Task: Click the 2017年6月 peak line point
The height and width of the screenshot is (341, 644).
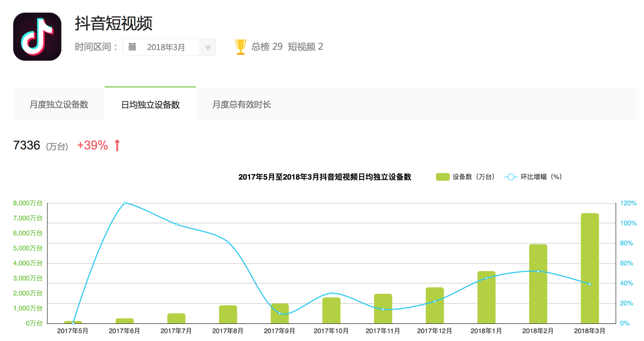Action: [x=125, y=203]
